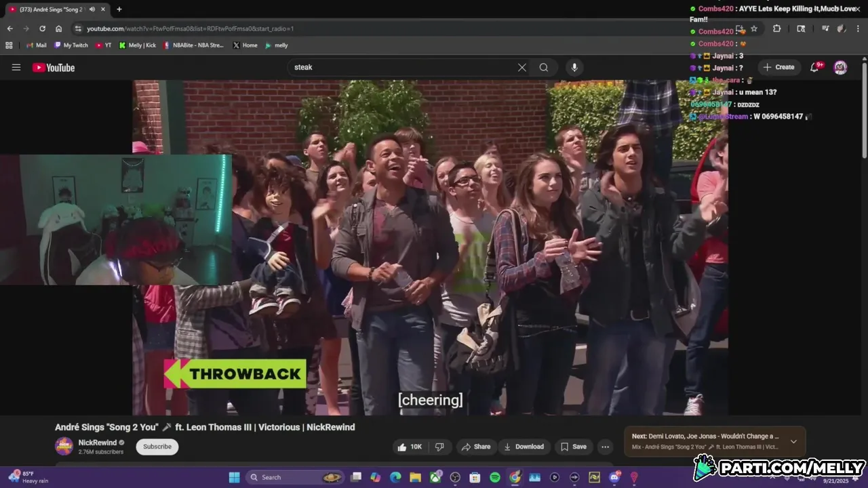
Task: Click the page vertical scrollbar
Action: pyautogui.click(x=865, y=112)
